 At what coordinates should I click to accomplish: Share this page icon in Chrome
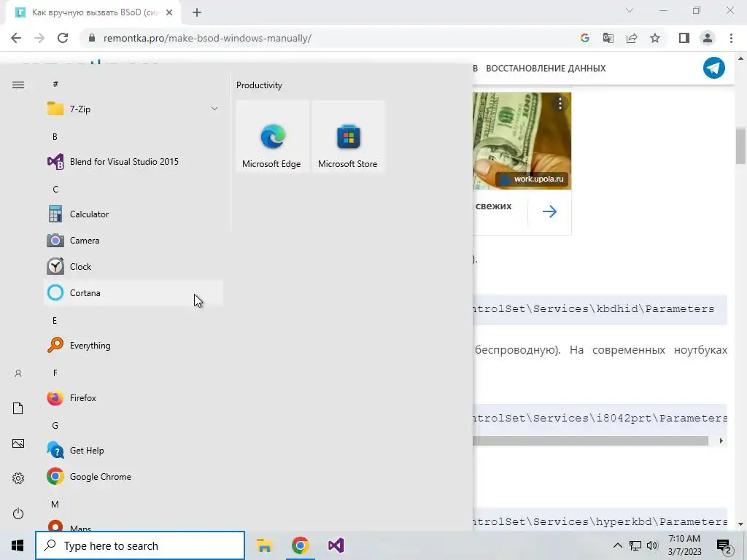(x=632, y=38)
